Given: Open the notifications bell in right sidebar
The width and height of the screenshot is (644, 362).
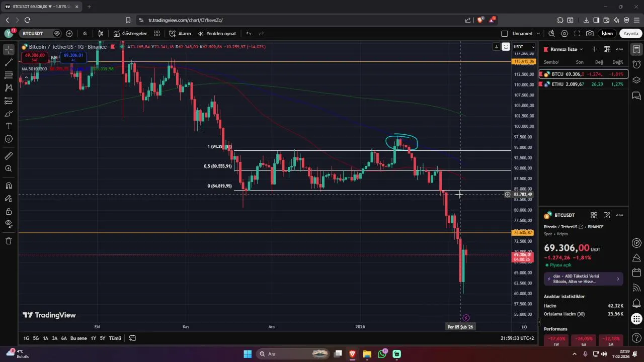Looking at the screenshot, I should click(636, 303).
